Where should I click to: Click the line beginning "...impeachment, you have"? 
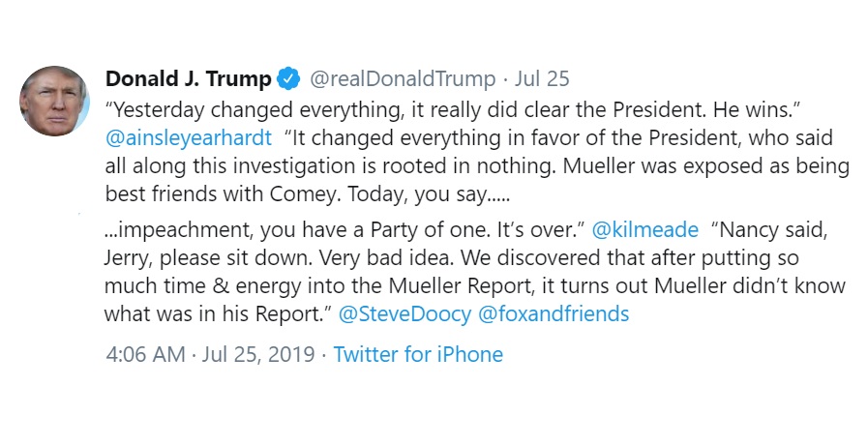(x=466, y=229)
